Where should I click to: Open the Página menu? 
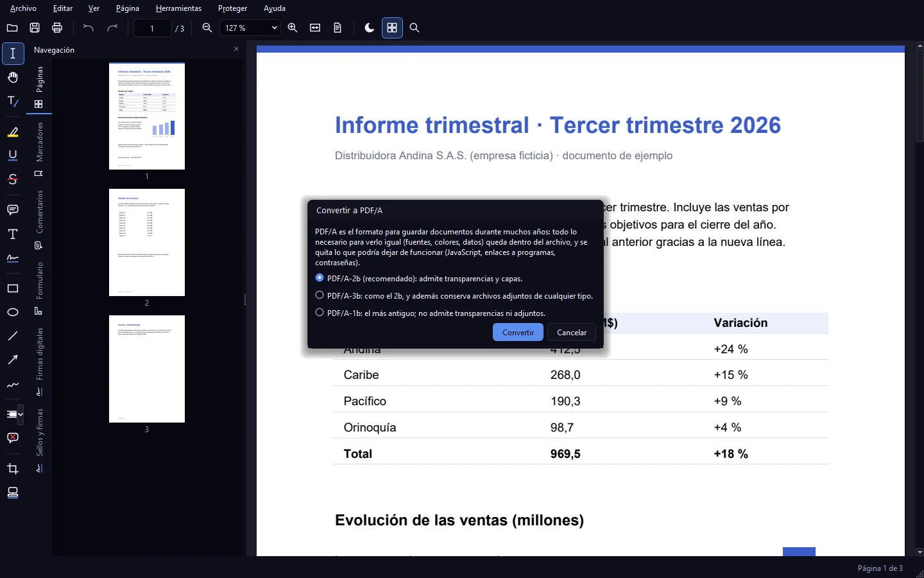[128, 8]
